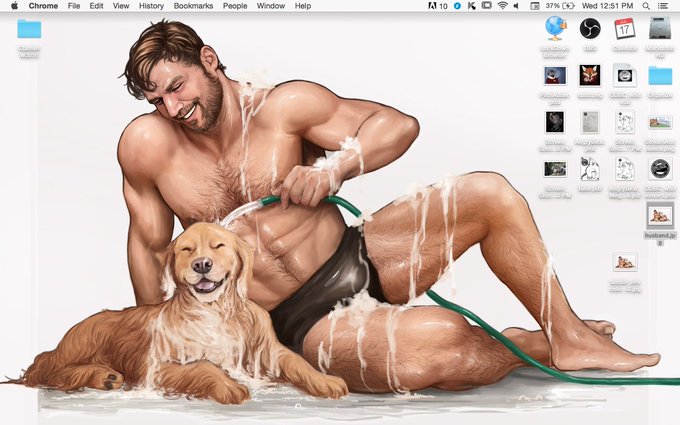
Task: Open the volume control in menu bar
Action: click(x=516, y=6)
